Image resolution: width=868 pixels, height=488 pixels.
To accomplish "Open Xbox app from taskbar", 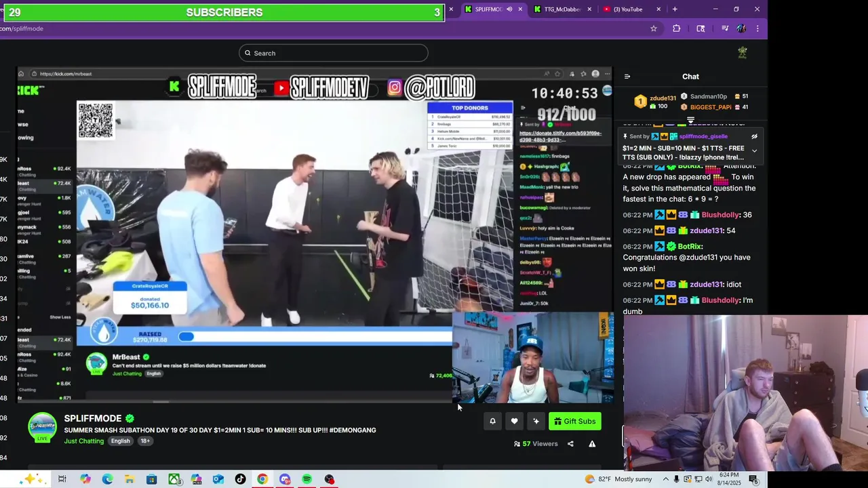I will tap(174, 479).
